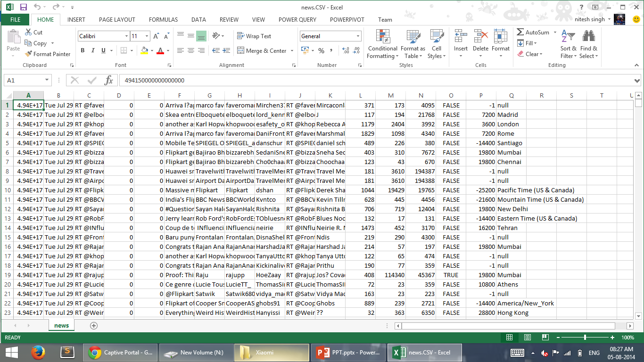The width and height of the screenshot is (644, 362).
Task: Open the font size dropdown
Action: tap(147, 36)
